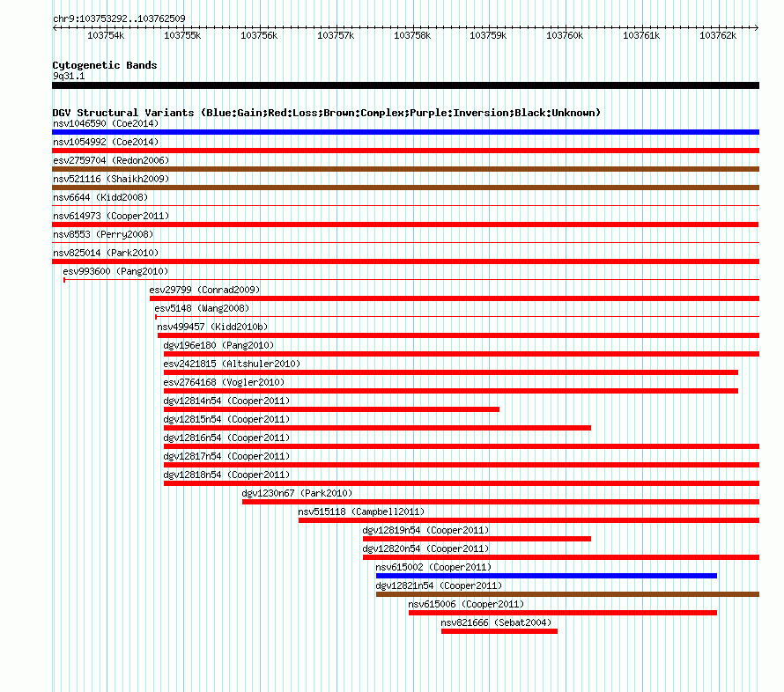
Task: Open esv2421815 (Altshuler2010) variant
Action: 232,364
